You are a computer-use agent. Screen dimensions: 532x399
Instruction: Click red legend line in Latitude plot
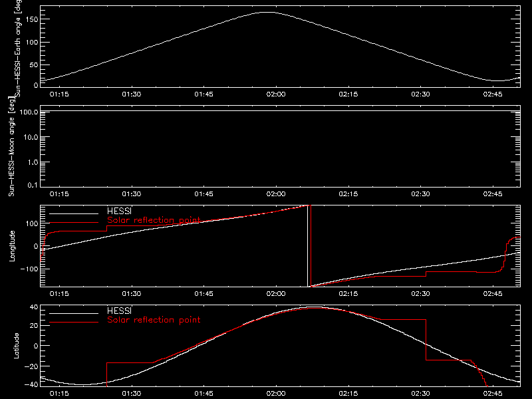point(74,323)
